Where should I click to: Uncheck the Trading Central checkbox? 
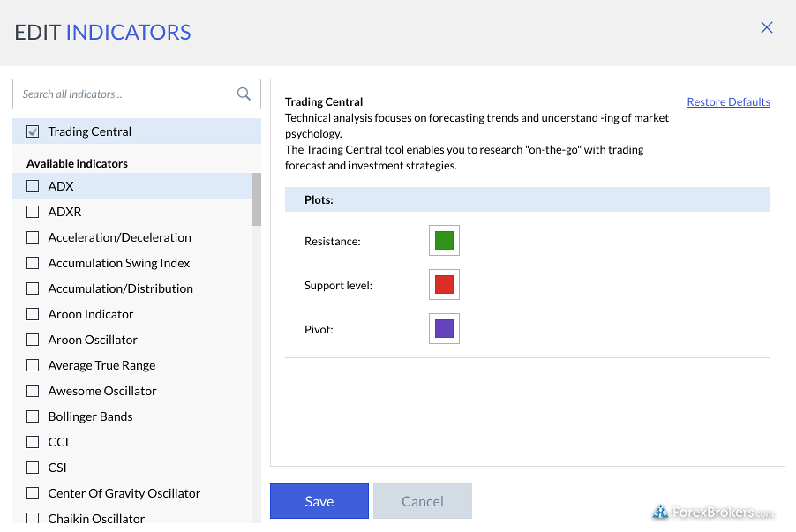coord(33,131)
